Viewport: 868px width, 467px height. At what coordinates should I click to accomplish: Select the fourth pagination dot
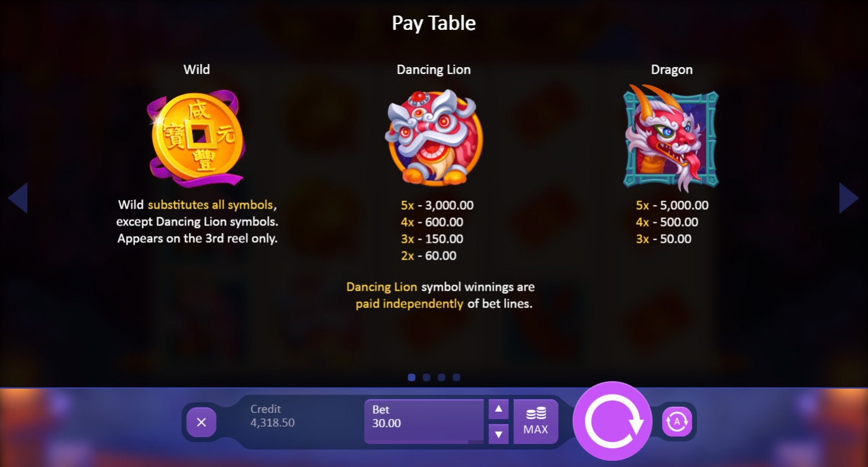[456, 377]
